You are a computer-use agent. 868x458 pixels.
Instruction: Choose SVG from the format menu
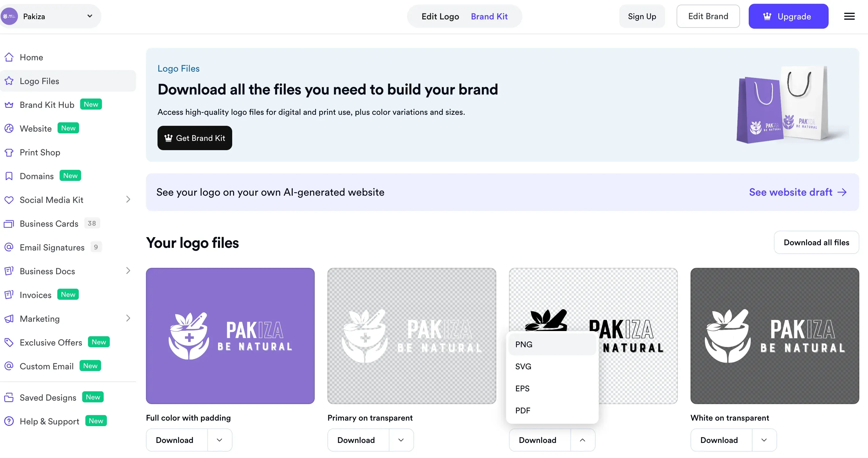point(523,367)
